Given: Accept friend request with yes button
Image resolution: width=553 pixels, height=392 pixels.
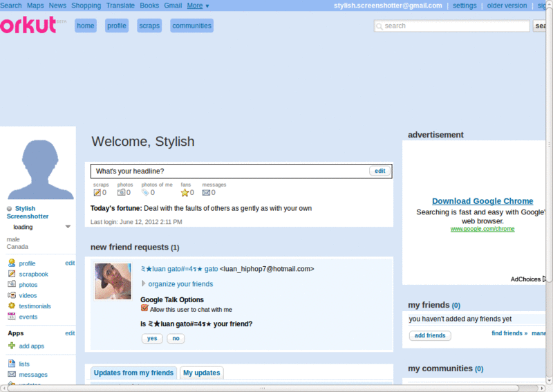Looking at the screenshot, I should pos(152,338).
